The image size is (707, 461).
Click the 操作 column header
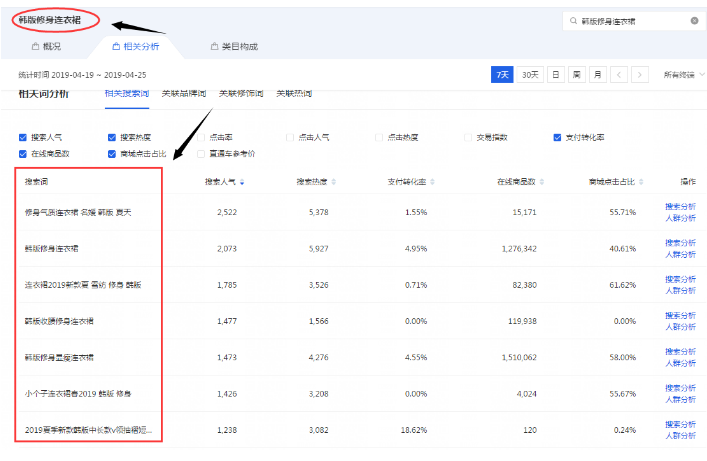688,182
